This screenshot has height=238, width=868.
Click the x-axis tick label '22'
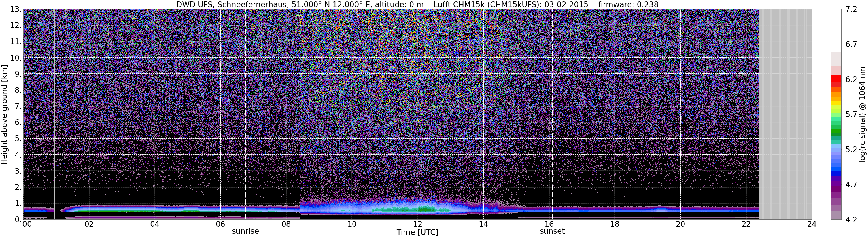click(746, 224)
